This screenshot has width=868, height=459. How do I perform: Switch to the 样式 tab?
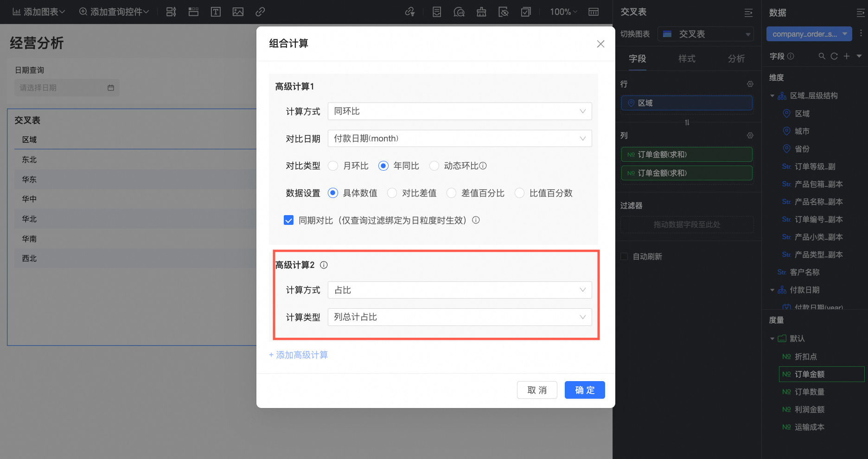click(687, 59)
